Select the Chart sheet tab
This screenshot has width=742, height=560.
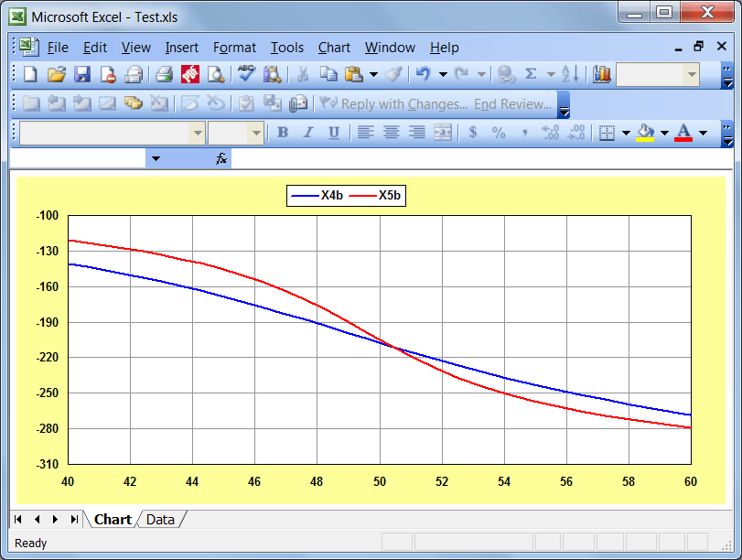pos(113,520)
